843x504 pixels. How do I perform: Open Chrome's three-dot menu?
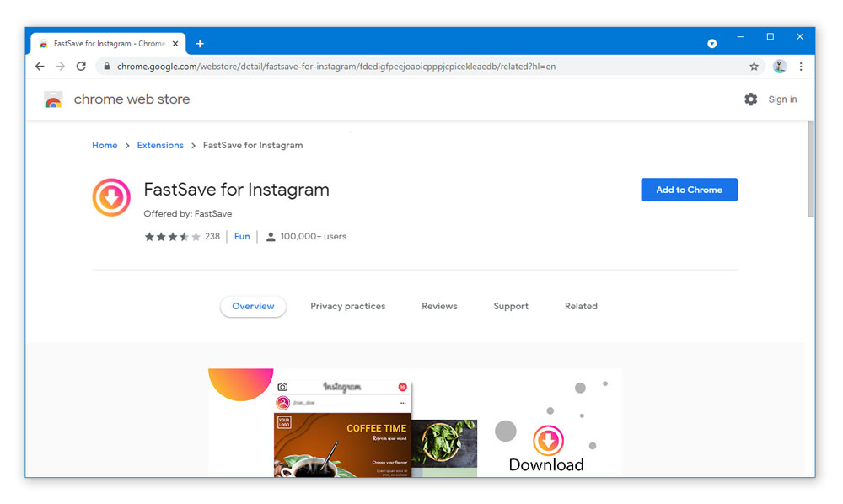(801, 66)
